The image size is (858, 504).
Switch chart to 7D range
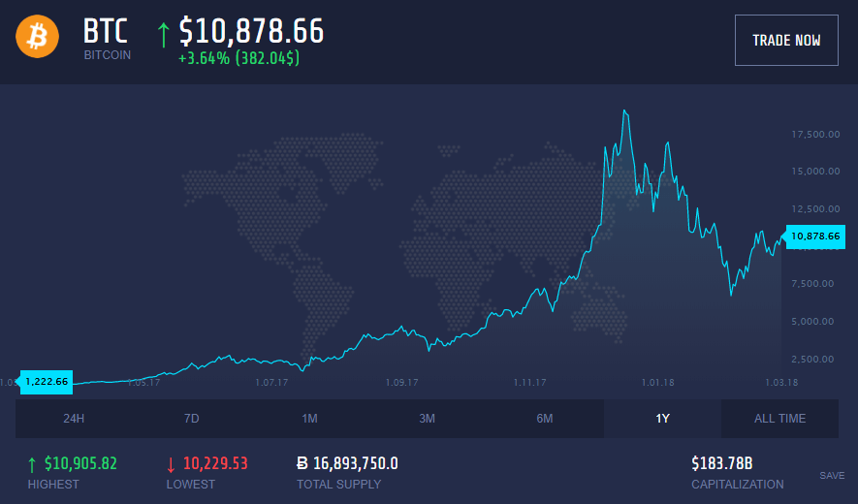click(192, 418)
